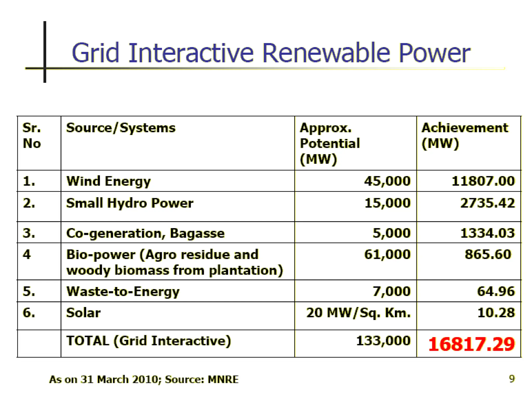
Task: Click the Achievement (MW) column header
Action: 464,135
